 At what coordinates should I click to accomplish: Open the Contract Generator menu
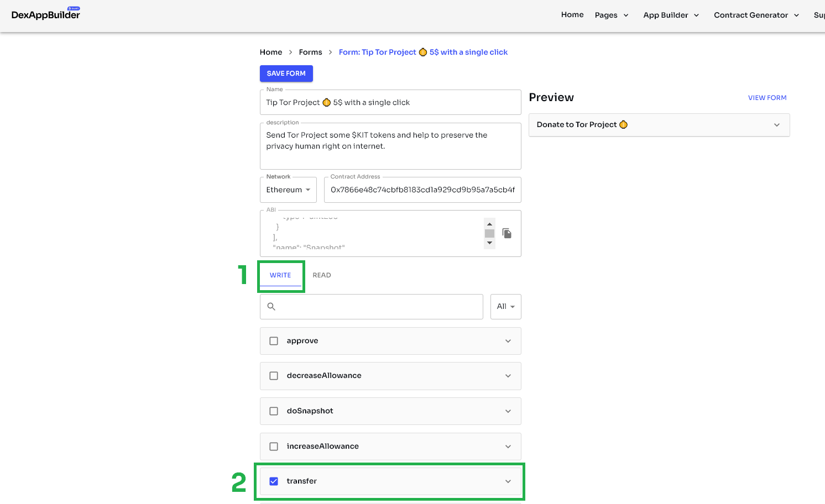pos(756,15)
